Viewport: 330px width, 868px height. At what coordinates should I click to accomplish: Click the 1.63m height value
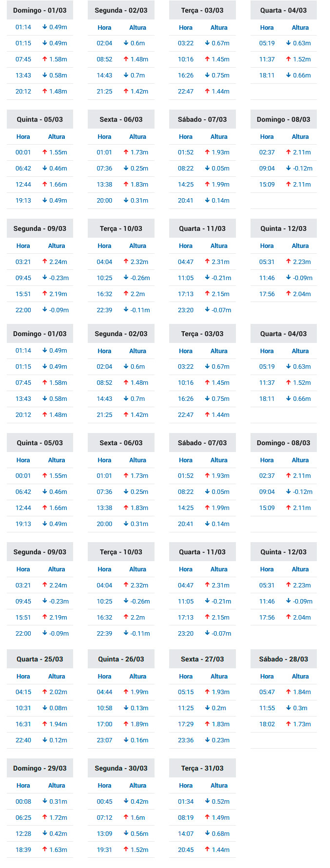pos(58,849)
